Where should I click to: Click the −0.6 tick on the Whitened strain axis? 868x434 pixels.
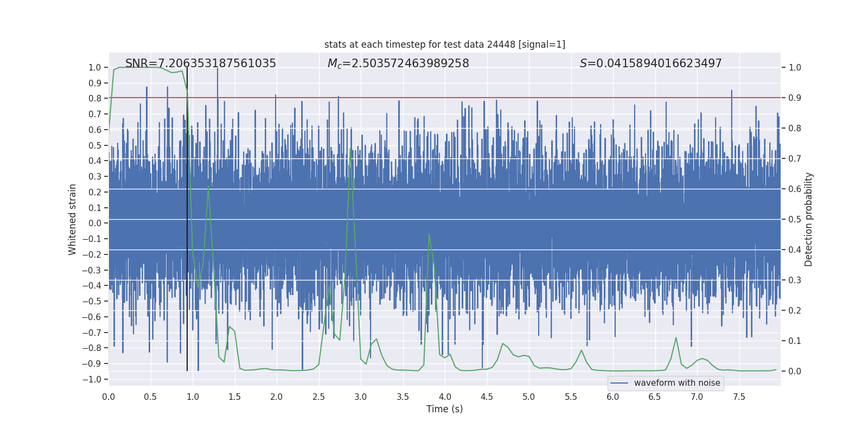tap(92, 317)
